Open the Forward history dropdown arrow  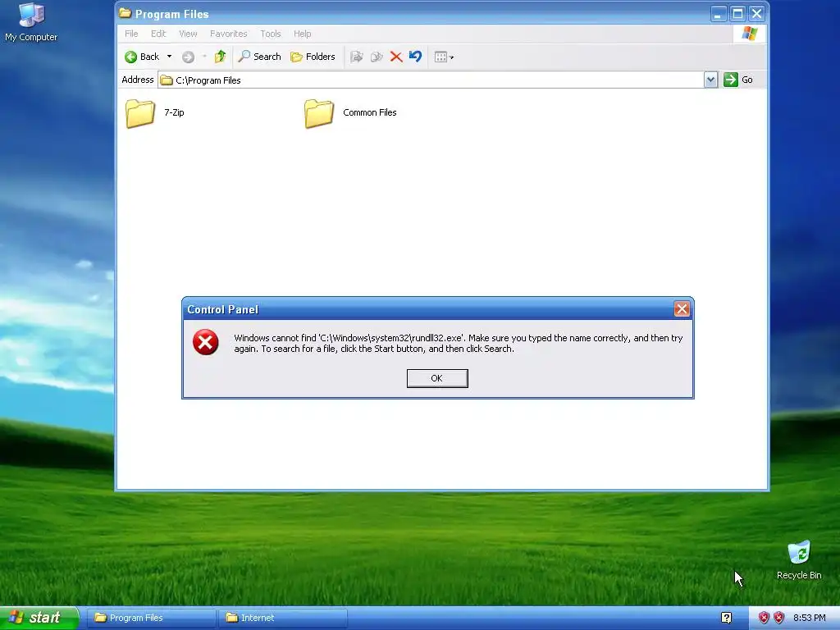(x=204, y=57)
